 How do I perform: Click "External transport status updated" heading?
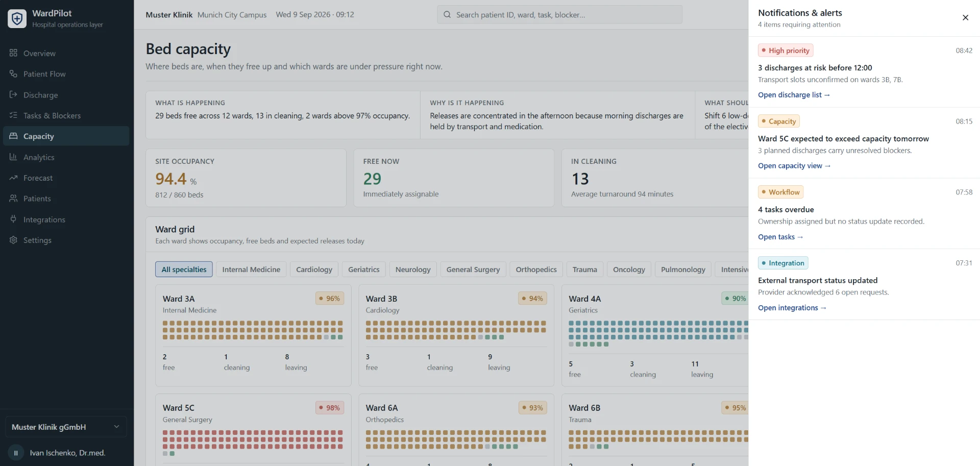[x=818, y=281]
